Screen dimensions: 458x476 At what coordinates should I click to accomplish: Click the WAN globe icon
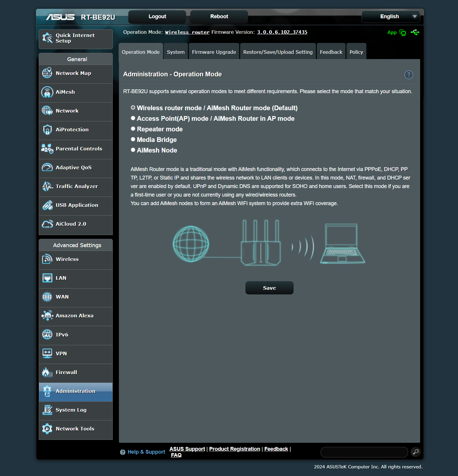coord(47,297)
